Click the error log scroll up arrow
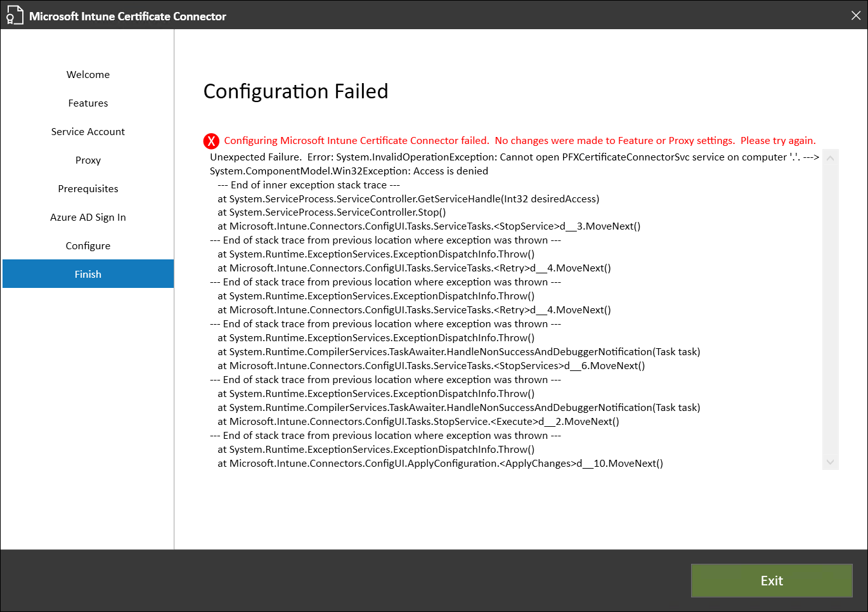This screenshot has width=868, height=612. pos(830,157)
